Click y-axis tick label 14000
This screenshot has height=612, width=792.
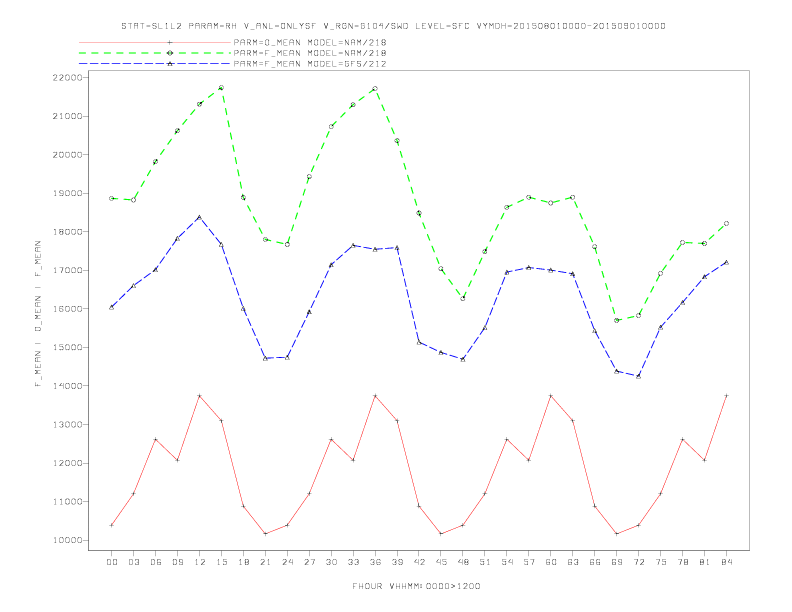click(67, 386)
